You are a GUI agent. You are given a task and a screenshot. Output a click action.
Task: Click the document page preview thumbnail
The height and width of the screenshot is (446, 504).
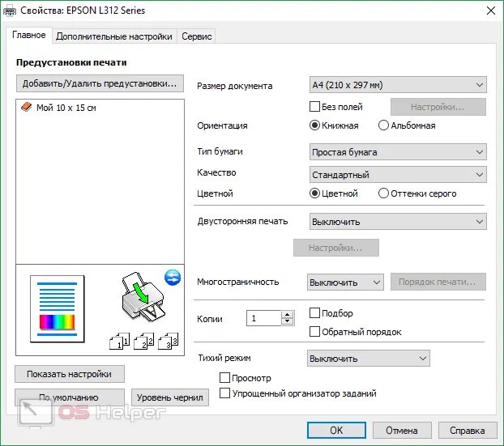click(x=58, y=309)
